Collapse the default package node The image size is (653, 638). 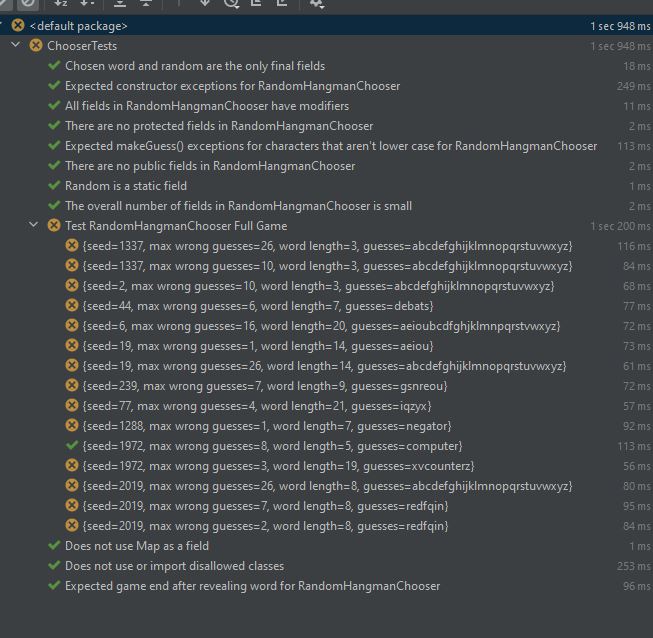(x=5, y=26)
